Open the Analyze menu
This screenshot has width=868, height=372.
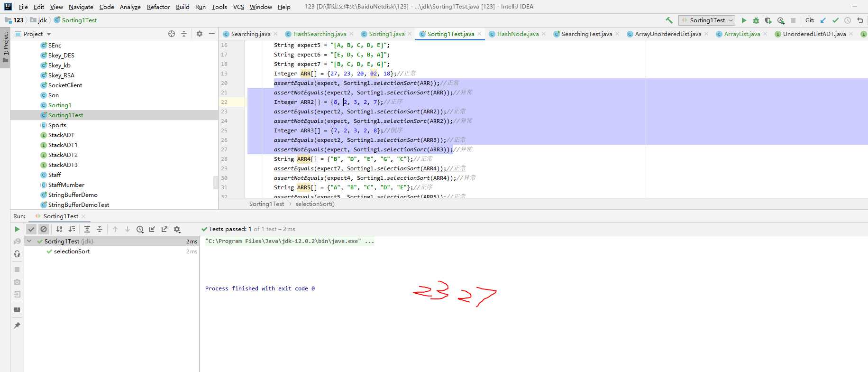130,7
